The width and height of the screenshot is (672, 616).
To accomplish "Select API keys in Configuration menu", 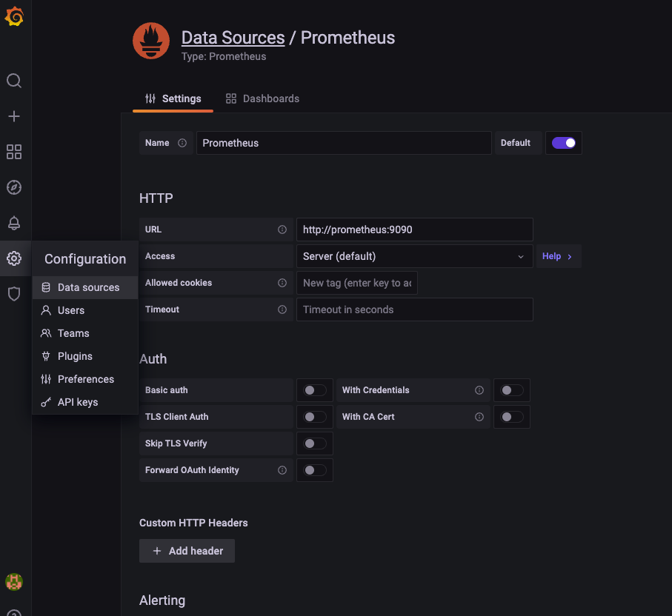I will (x=85, y=402).
